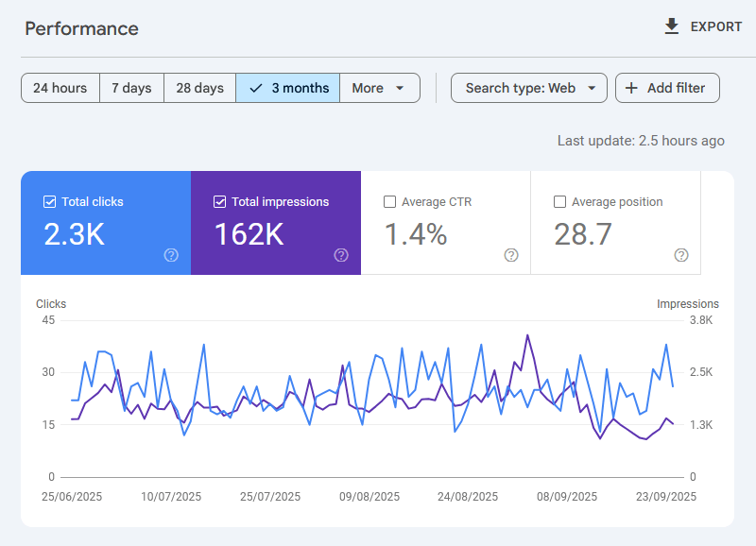Switch to the 7 days range
The image size is (756, 546).
[x=131, y=88]
